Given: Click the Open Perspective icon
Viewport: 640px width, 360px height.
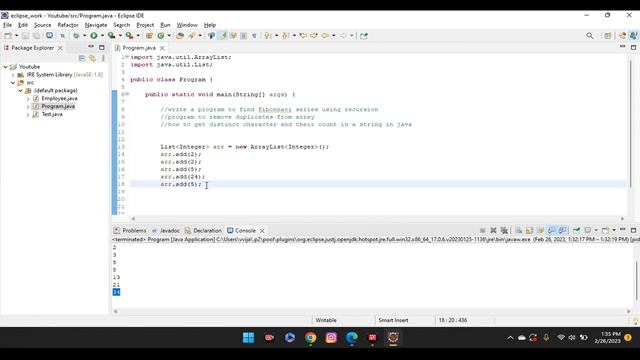Looking at the screenshot, I should coord(608,36).
